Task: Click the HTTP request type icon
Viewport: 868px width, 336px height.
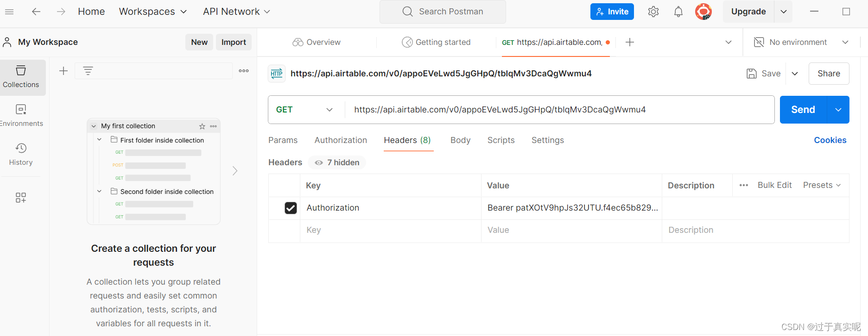Action: [277, 74]
